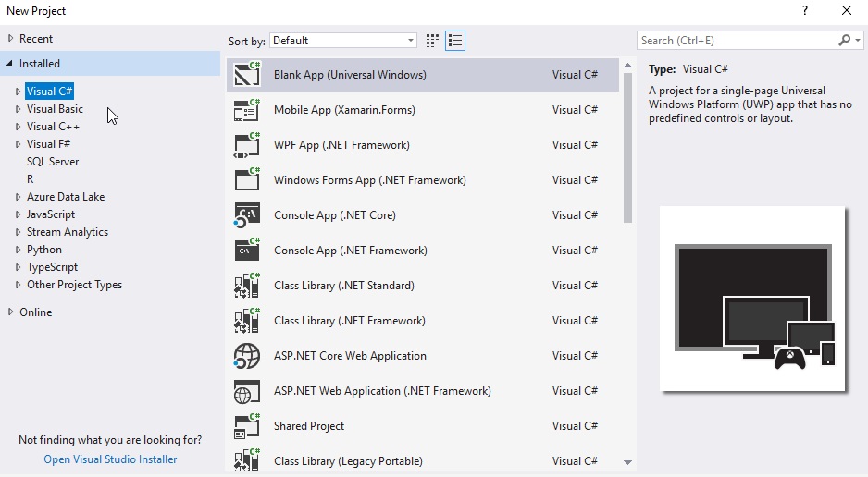
Task: Select the JavaScript category label
Action: pos(50,214)
